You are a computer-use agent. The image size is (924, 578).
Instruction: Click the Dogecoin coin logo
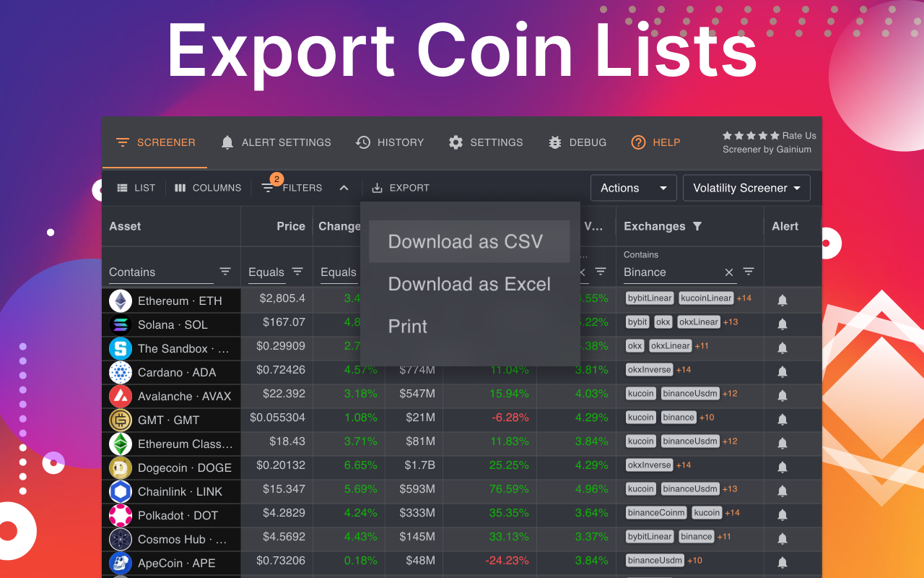click(121, 467)
